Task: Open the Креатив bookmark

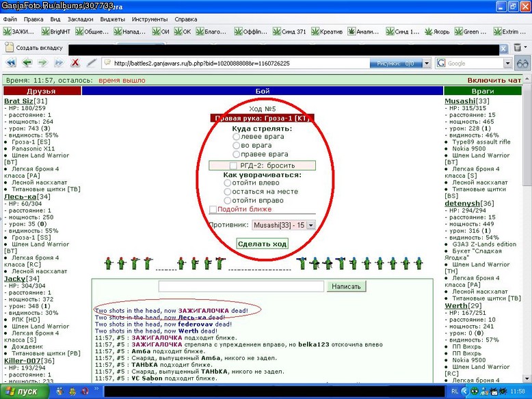Action: point(327,31)
